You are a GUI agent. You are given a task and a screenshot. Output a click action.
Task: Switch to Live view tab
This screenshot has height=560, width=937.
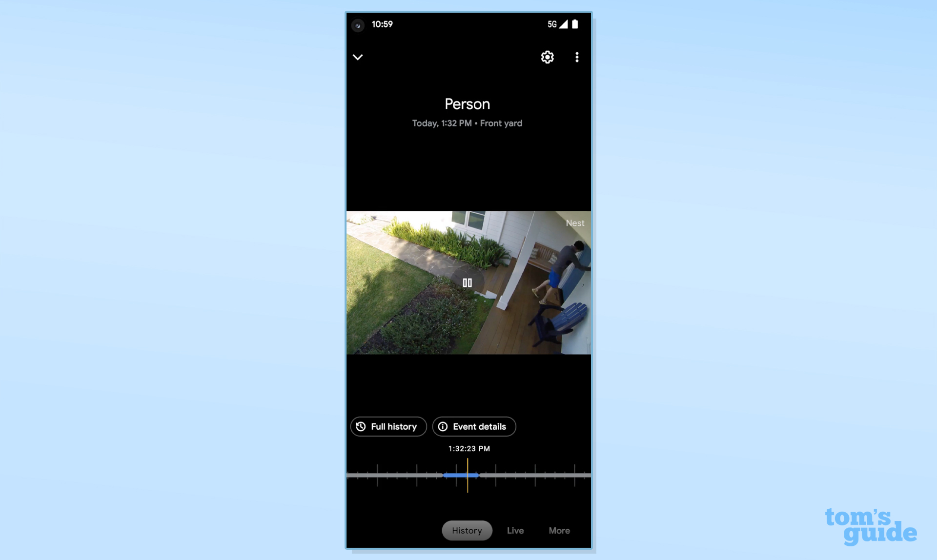[515, 530]
